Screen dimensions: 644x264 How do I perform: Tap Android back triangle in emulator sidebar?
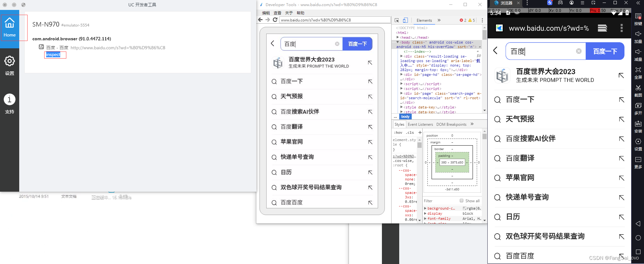[x=638, y=224]
